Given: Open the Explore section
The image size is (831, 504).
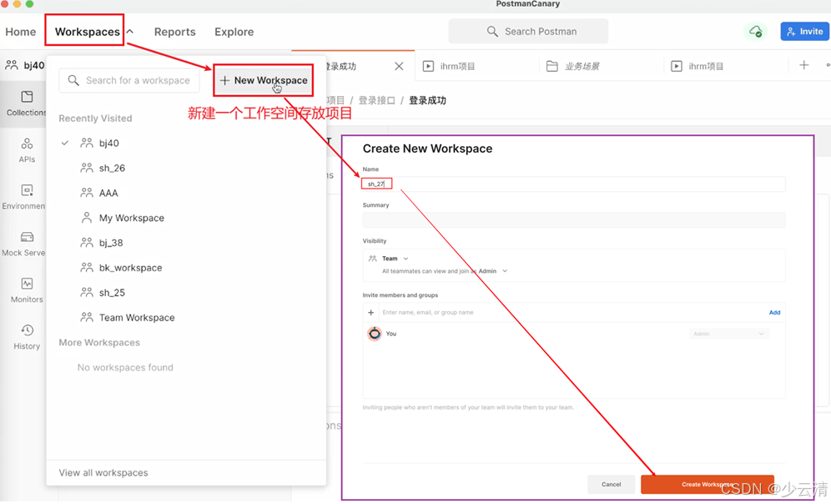Looking at the screenshot, I should point(234,32).
